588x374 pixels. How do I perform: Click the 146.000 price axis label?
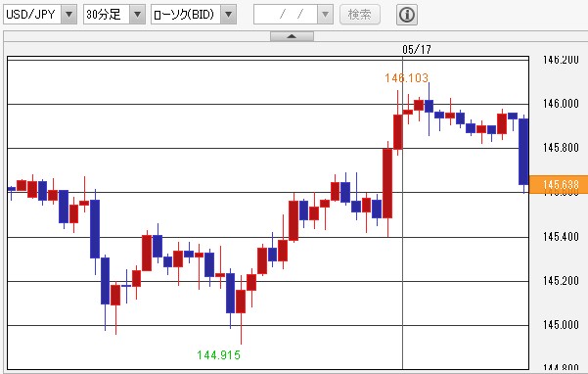click(561, 104)
